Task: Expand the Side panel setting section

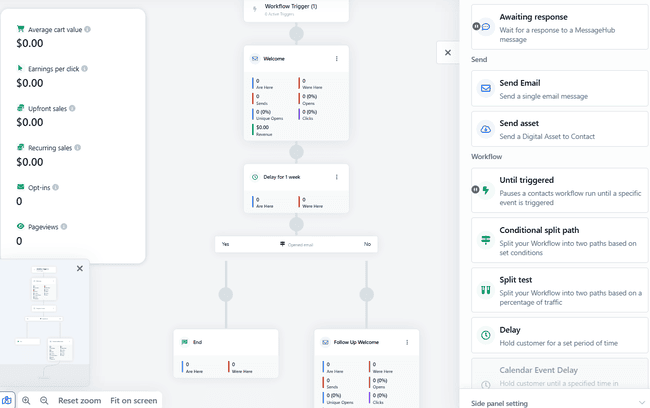Action: pos(640,402)
